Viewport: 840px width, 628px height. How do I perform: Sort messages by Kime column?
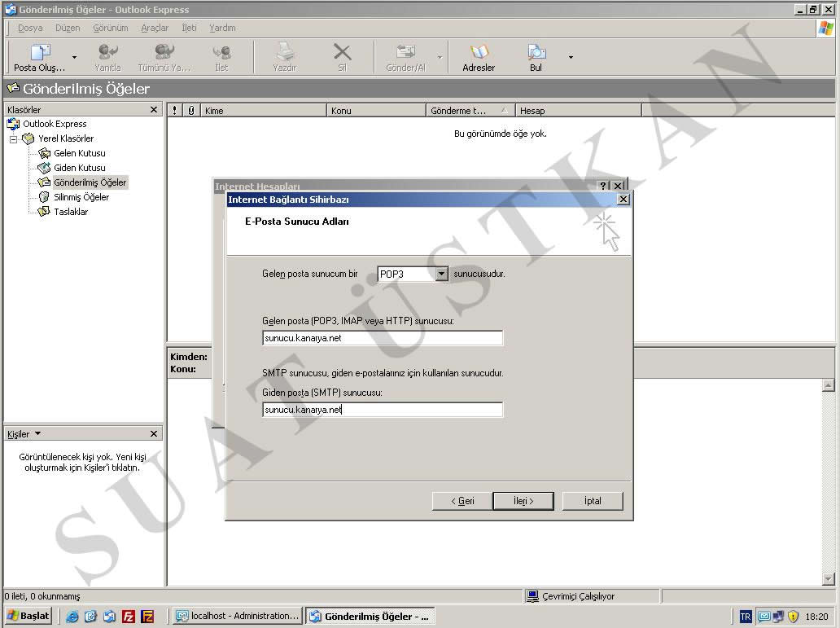click(x=264, y=111)
